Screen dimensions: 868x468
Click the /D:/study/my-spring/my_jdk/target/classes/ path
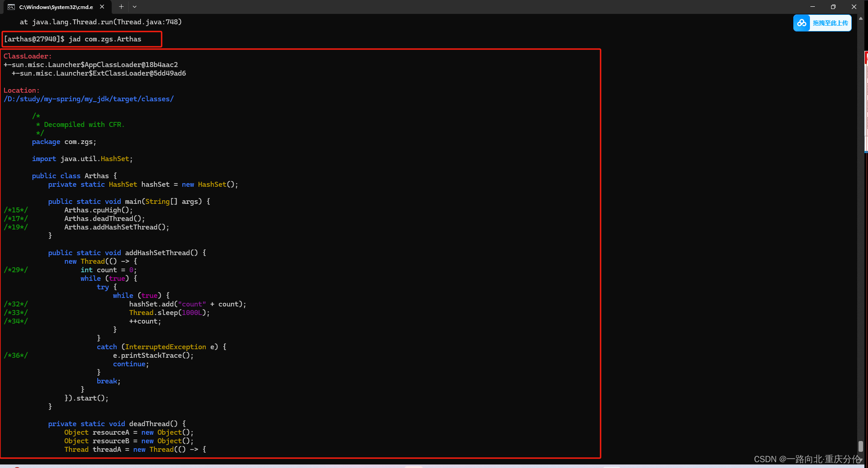tap(89, 99)
